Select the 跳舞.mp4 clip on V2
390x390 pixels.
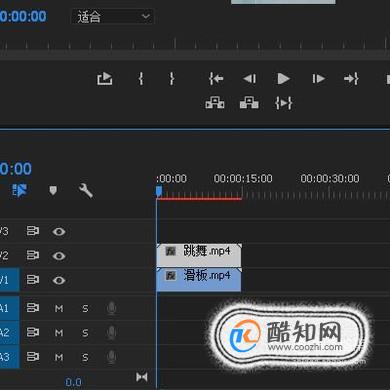tap(199, 255)
